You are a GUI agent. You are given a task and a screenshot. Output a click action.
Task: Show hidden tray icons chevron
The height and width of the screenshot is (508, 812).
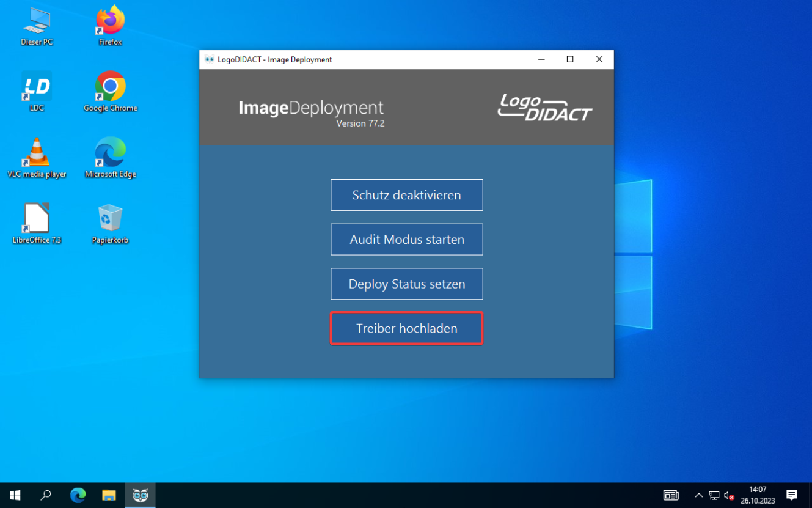(x=699, y=495)
